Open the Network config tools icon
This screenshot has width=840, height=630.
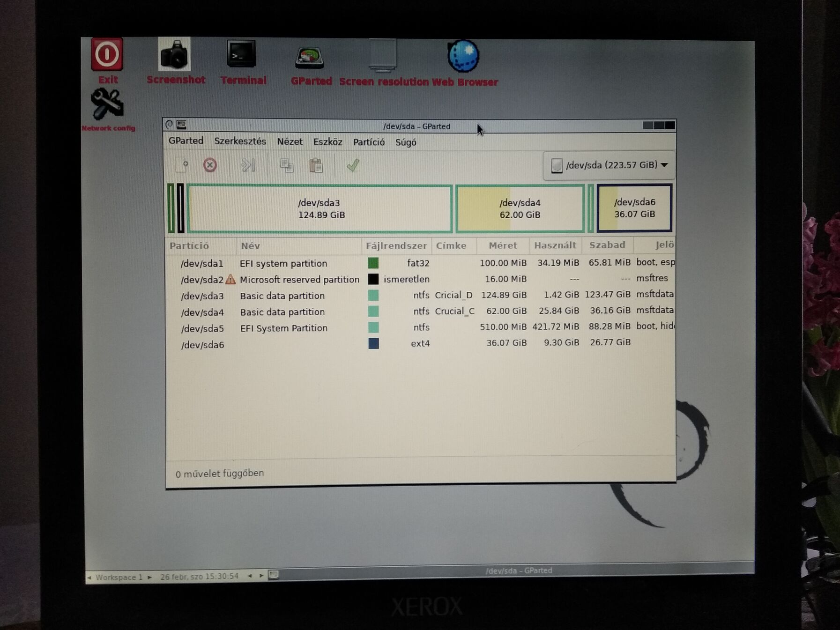[107, 104]
